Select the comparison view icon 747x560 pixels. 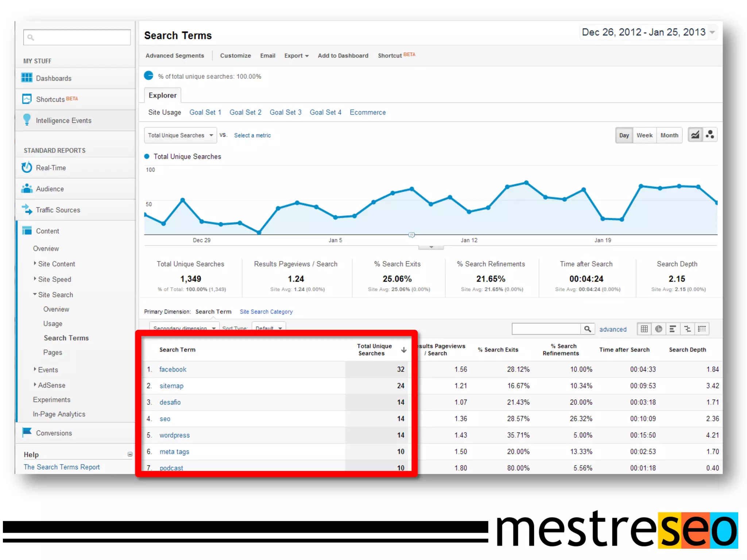(x=688, y=329)
